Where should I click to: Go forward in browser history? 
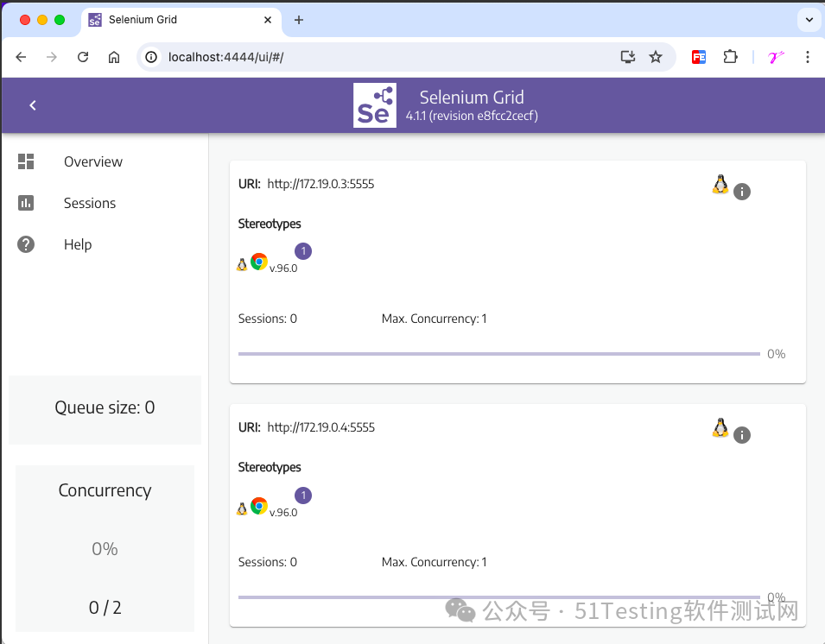pos(52,57)
